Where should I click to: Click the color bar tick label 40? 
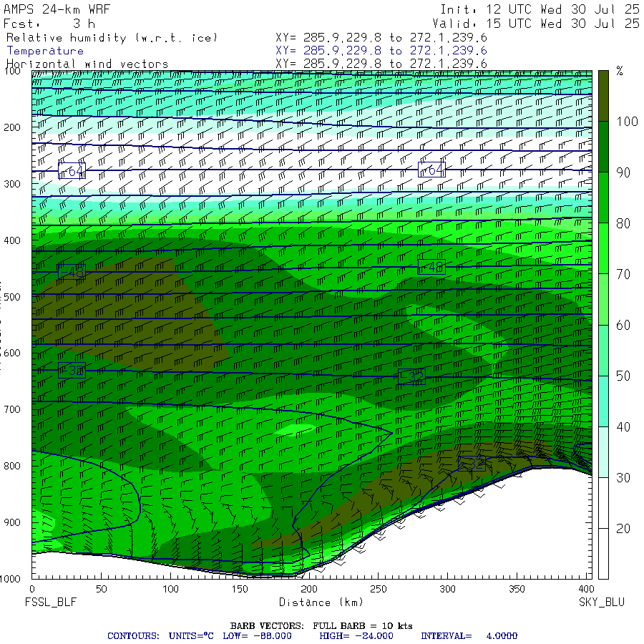(623, 427)
